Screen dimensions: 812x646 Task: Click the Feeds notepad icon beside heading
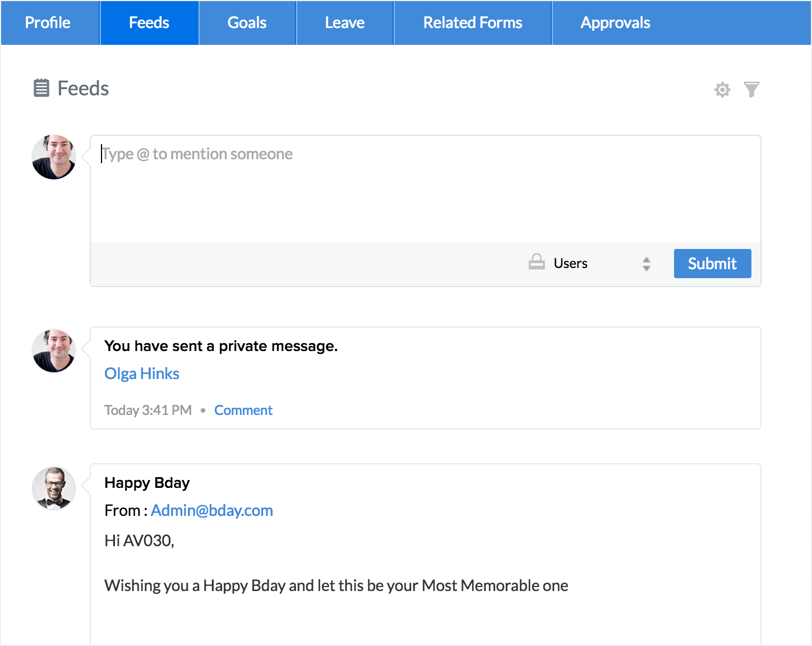[41, 88]
